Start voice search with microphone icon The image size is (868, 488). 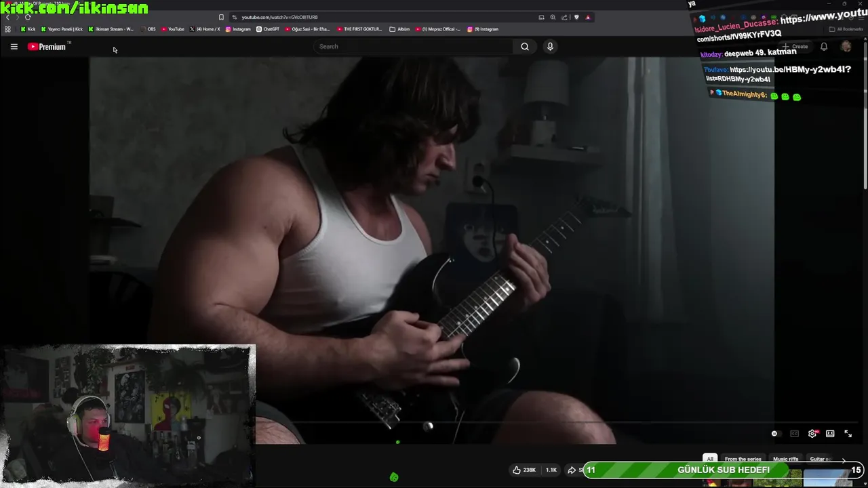(550, 47)
